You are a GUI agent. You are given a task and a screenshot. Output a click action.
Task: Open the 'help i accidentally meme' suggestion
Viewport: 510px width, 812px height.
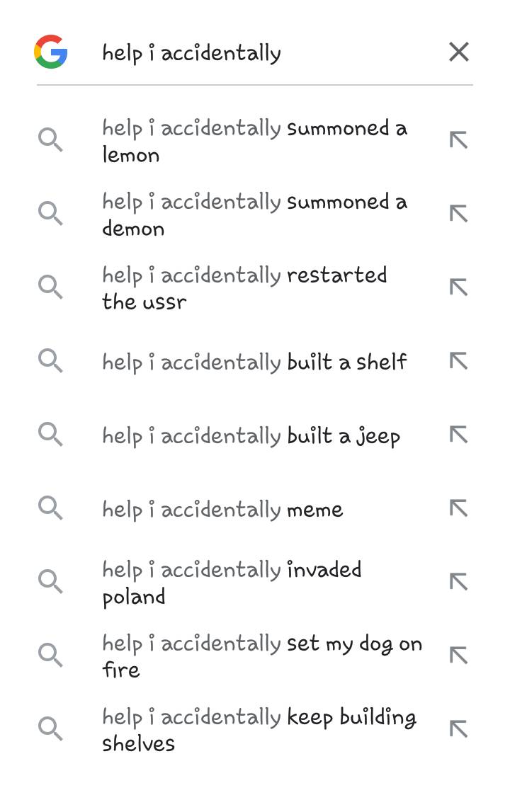point(222,509)
